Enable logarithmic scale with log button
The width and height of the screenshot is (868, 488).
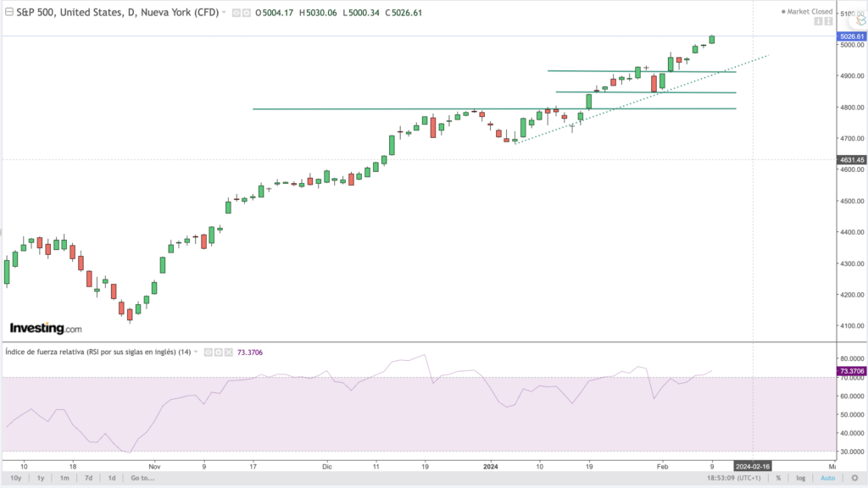(799, 479)
